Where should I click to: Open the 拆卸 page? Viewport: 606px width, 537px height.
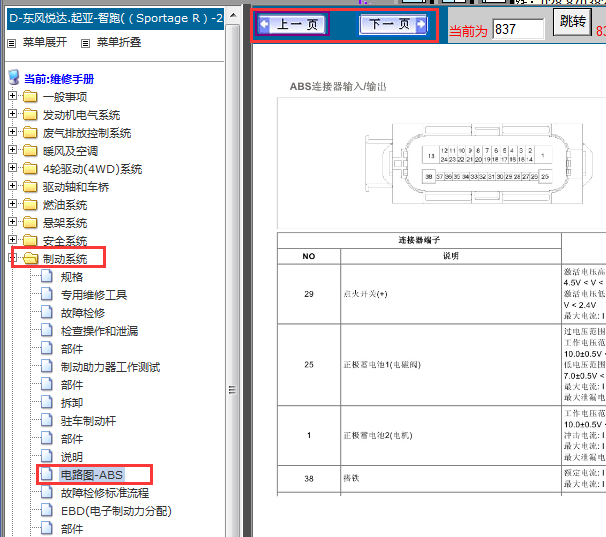pos(71,403)
